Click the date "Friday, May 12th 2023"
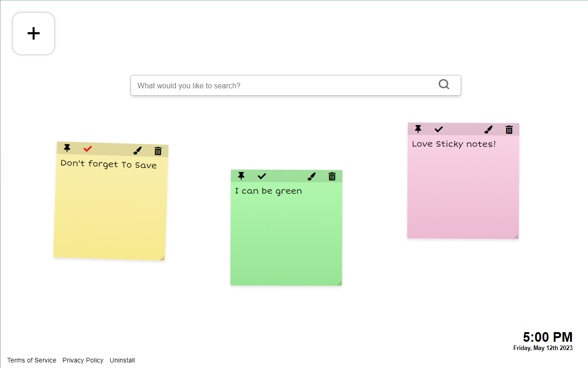The width and height of the screenshot is (588, 368). coord(543,348)
